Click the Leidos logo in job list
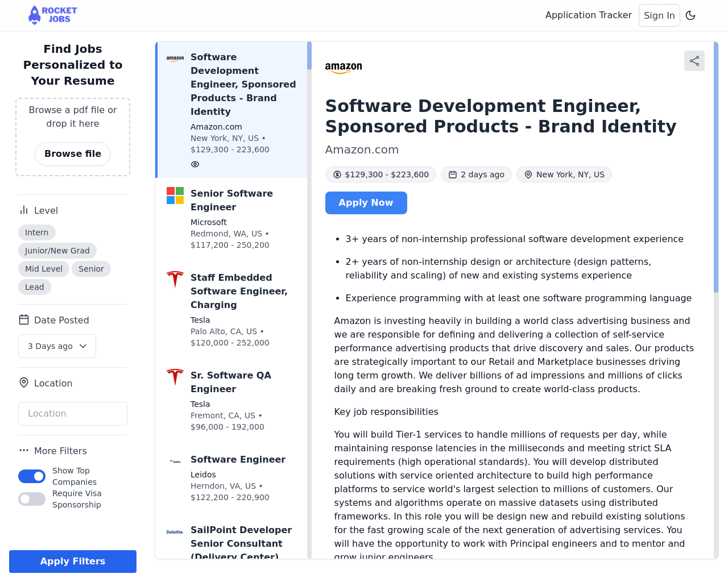The width and height of the screenshot is (728, 582). click(175, 462)
